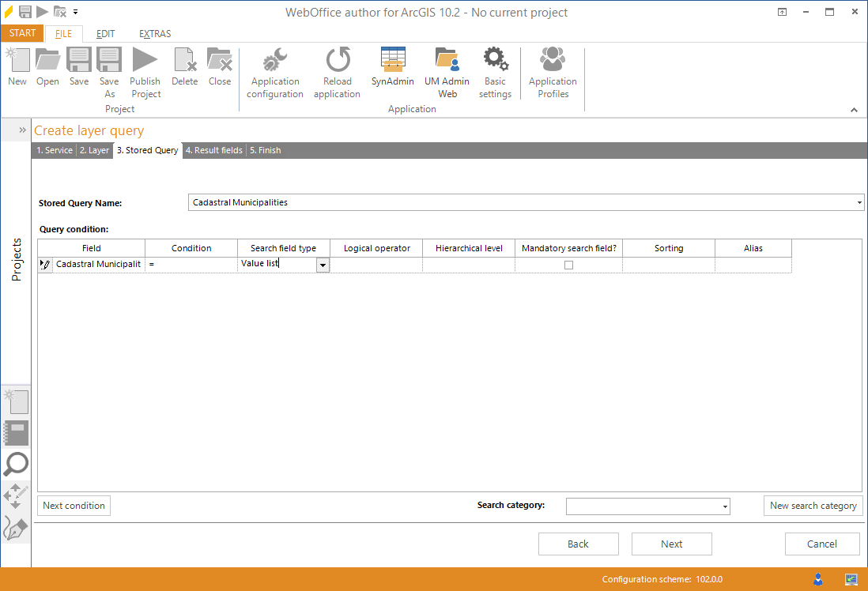Click the pin icon in the Field column
The image size is (868, 591).
pos(45,264)
